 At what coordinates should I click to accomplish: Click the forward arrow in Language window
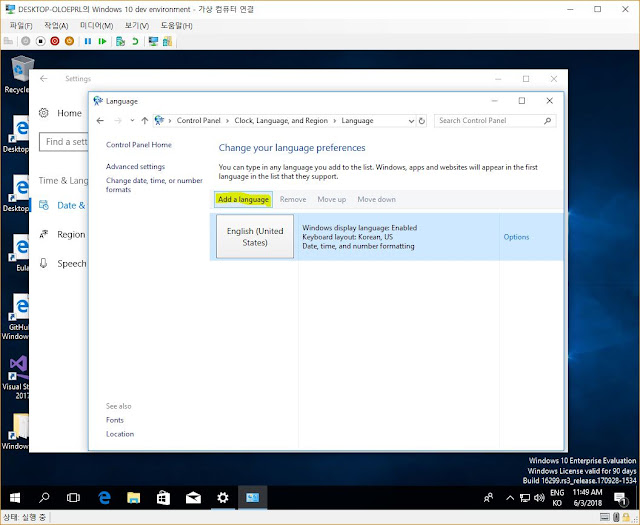pos(118,120)
